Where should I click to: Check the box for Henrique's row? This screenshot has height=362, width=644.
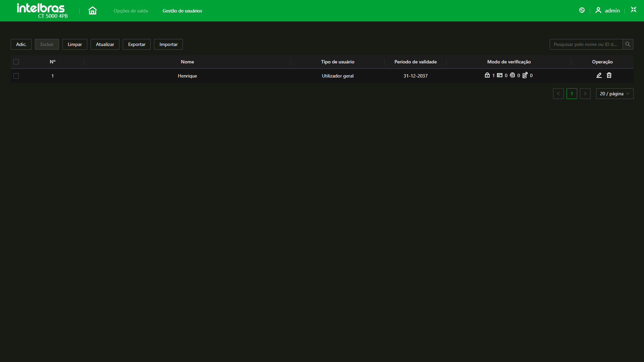[x=16, y=76]
